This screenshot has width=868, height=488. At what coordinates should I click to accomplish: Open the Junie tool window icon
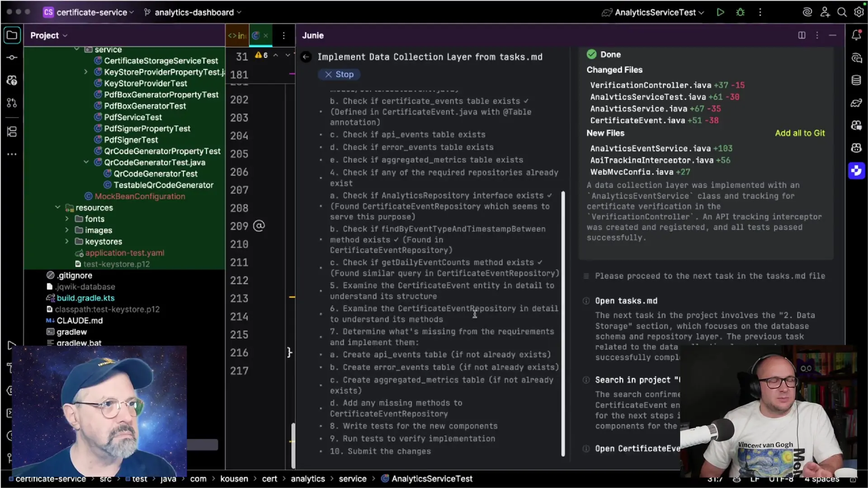(x=856, y=171)
